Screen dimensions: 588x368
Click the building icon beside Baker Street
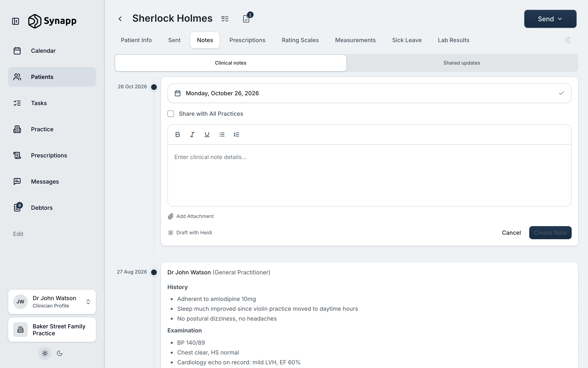(x=20, y=330)
